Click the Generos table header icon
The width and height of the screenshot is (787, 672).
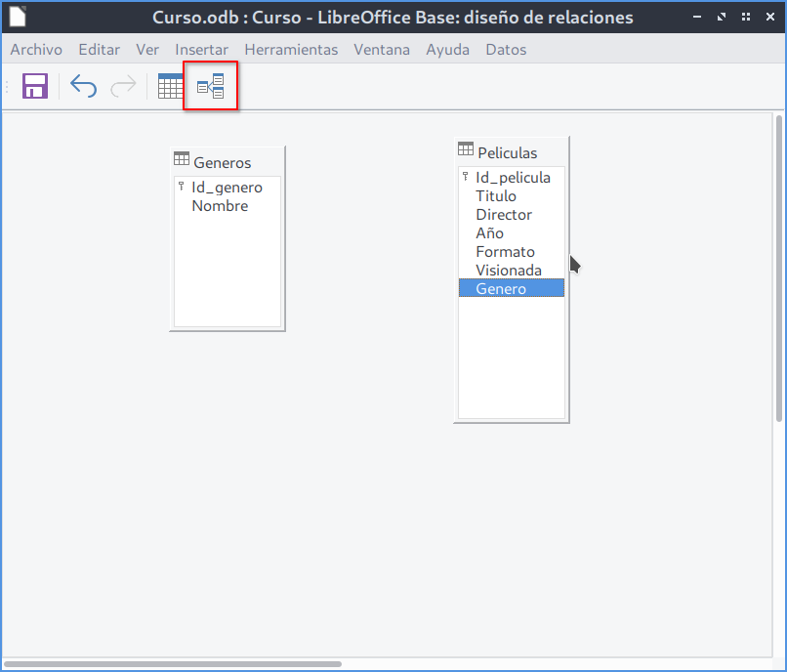click(182, 160)
